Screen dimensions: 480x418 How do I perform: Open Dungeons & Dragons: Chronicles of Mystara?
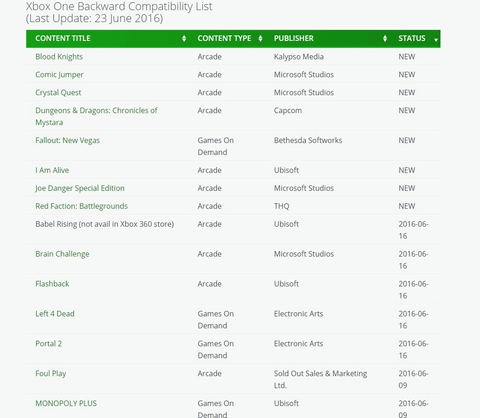(96, 116)
